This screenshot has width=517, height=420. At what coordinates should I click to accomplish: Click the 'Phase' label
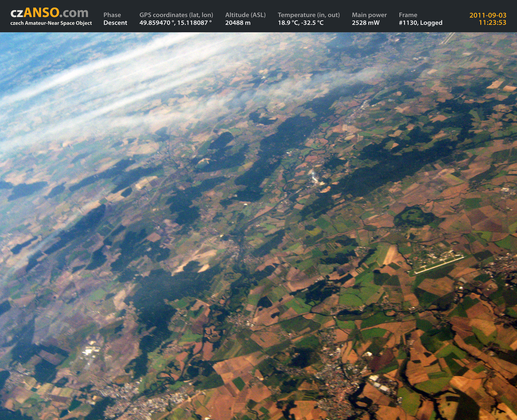[x=112, y=15]
